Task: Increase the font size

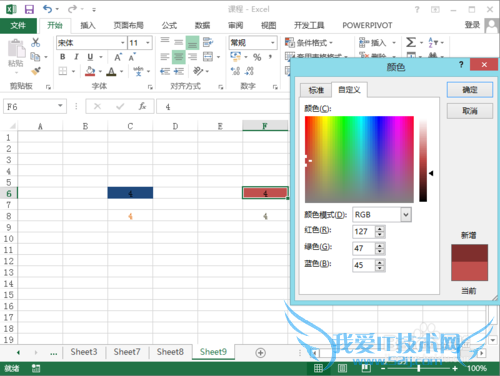Action: coord(118,57)
